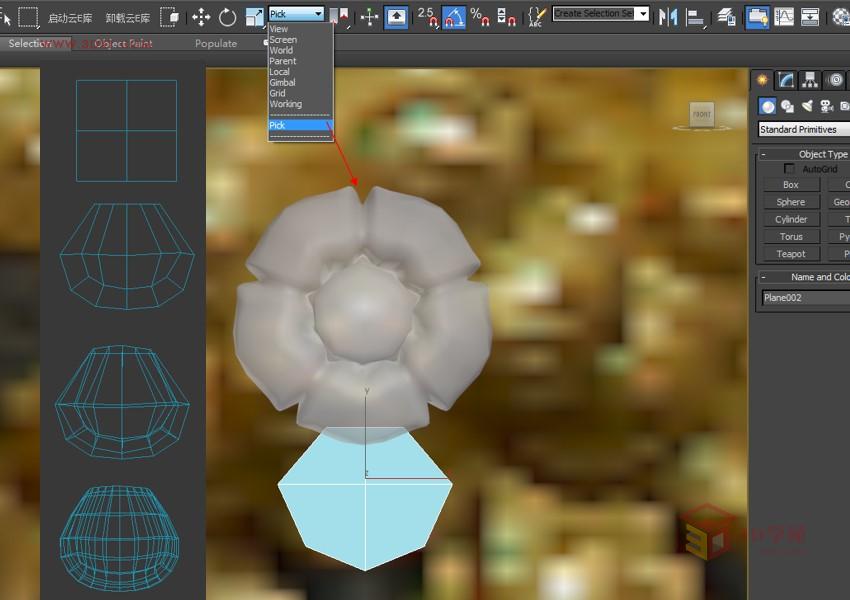This screenshot has width=850, height=600.
Task: Open the Standard Primitives dropdown
Action: coord(800,129)
